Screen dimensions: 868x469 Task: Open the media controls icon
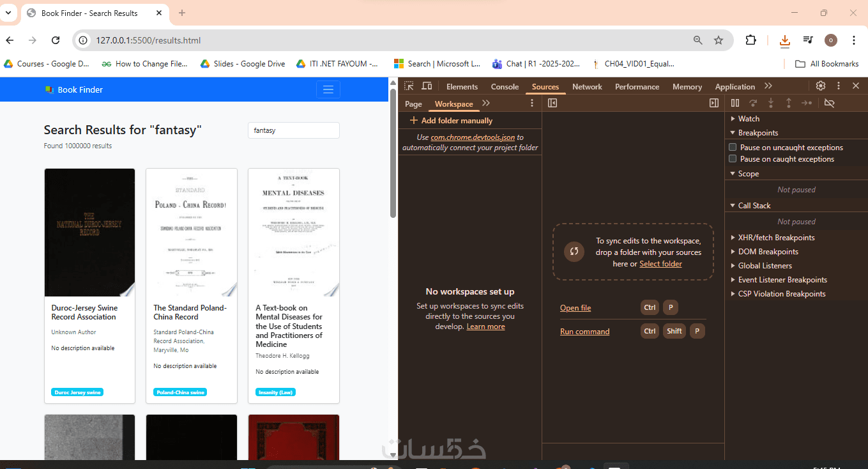tap(809, 40)
